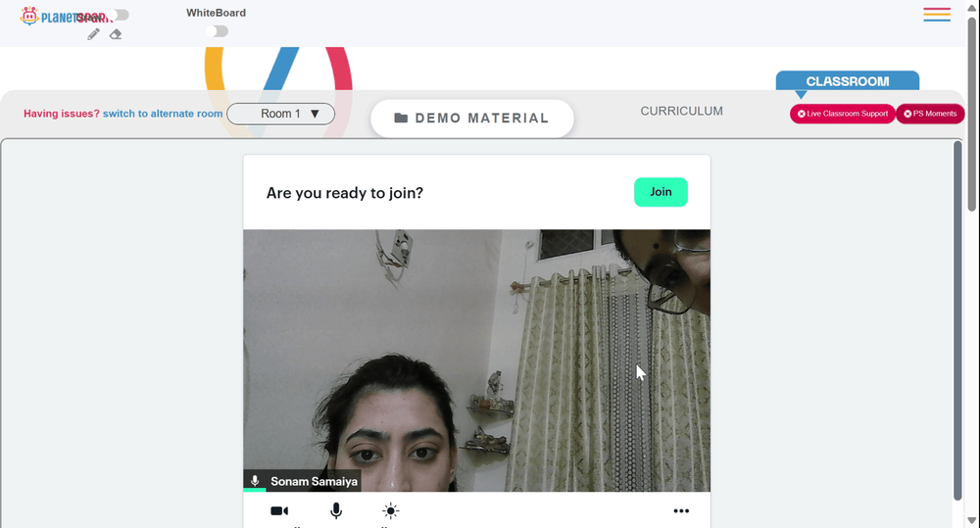Open the striped hamburger menu
This screenshot has height=528, width=980.
(x=937, y=15)
